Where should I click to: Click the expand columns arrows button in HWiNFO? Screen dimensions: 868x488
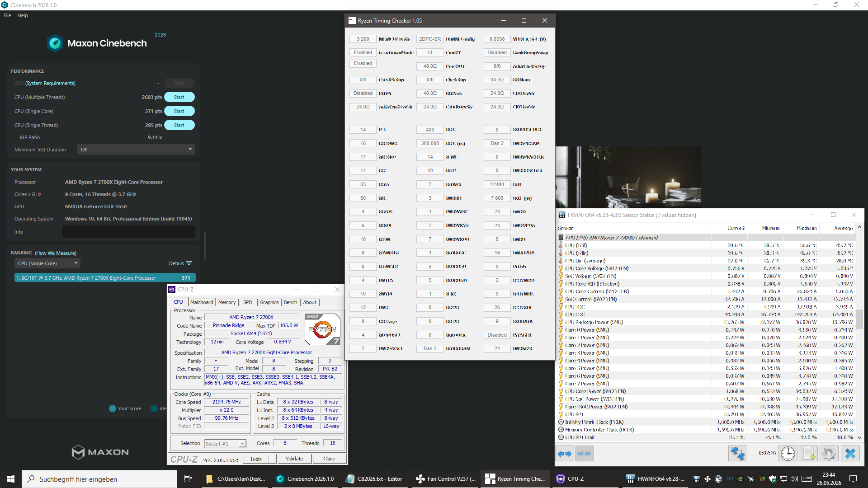point(565,454)
